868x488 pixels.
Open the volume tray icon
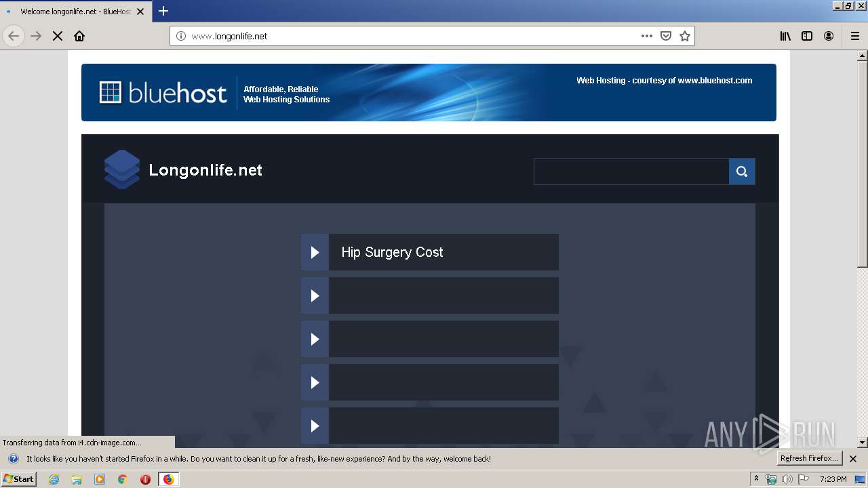pos(787,479)
